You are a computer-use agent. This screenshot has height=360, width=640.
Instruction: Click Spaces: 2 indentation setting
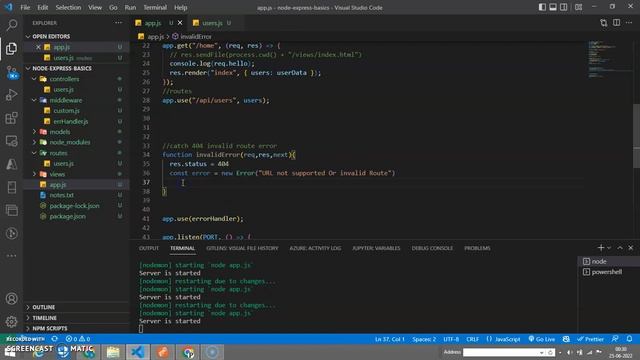point(424,339)
